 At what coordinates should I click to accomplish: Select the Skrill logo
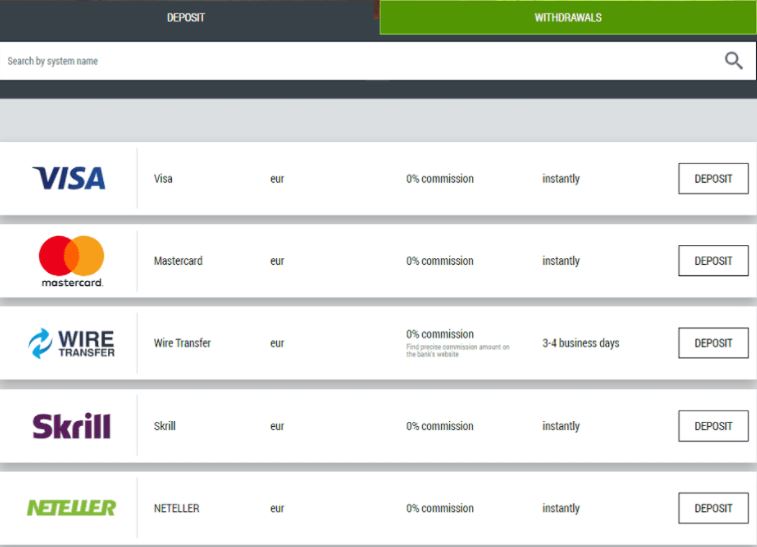coord(71,426)
